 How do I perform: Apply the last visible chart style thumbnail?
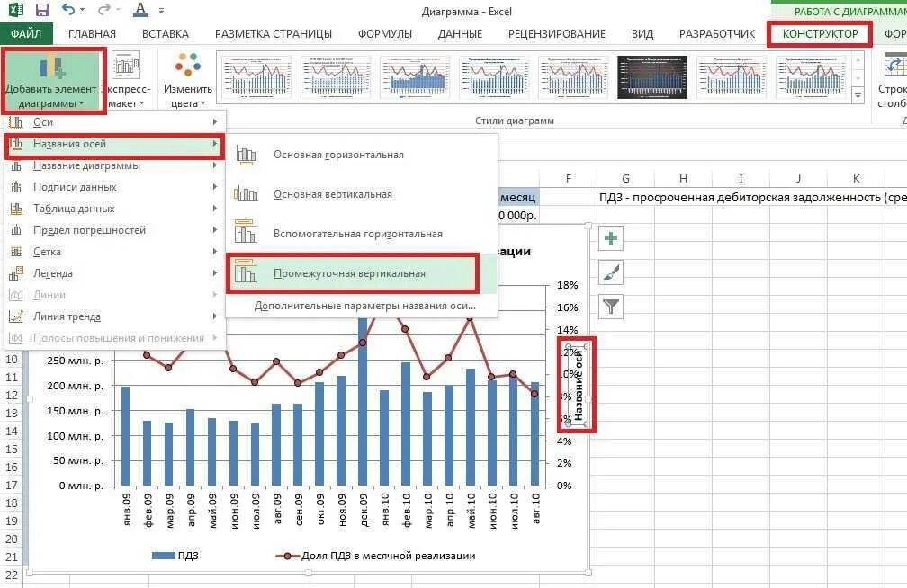click(811, 77)
